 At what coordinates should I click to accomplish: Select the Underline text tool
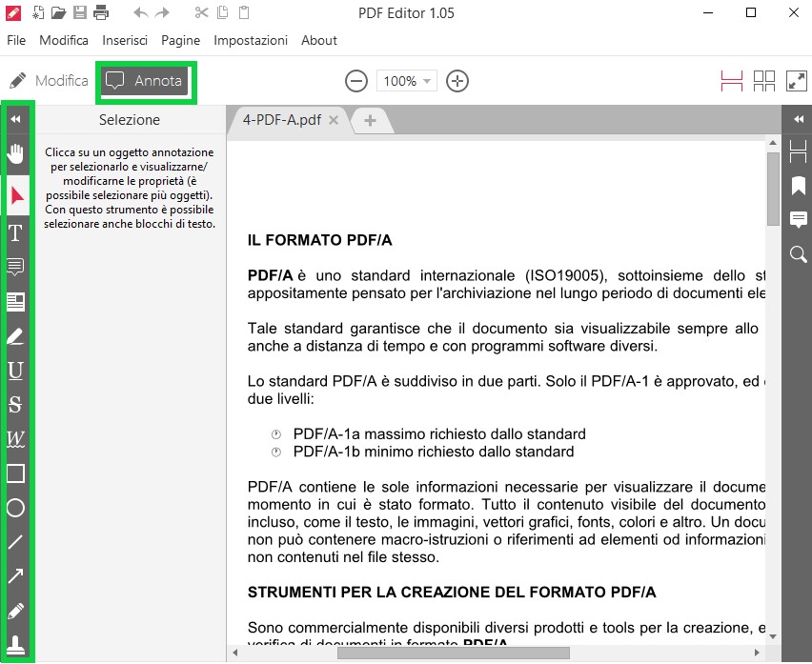(x=15, y=371)
